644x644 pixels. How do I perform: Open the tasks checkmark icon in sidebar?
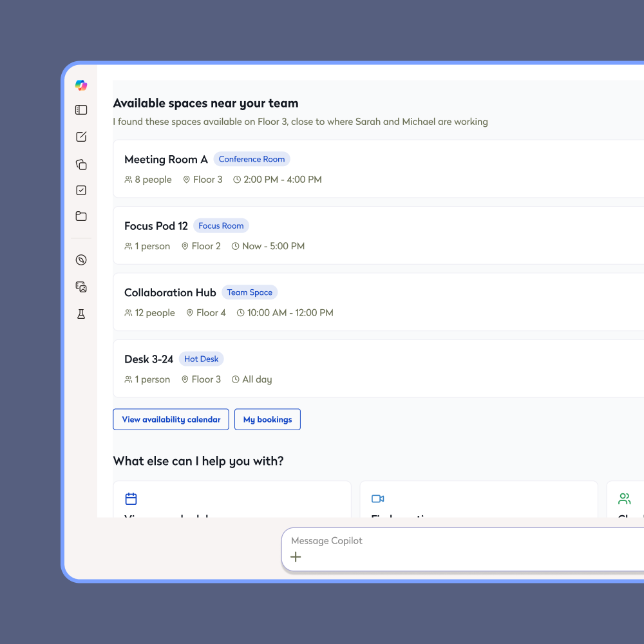[81, 190]
